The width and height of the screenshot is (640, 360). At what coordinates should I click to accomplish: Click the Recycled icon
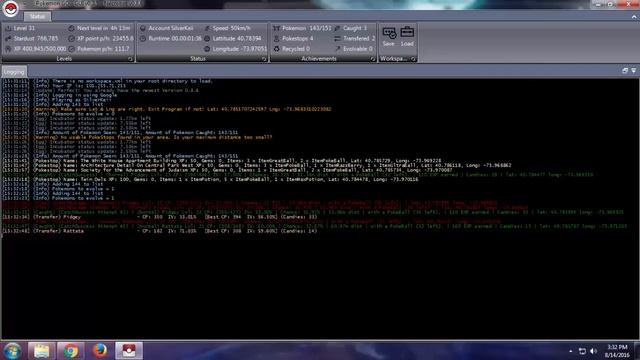[x=276, y=49]
